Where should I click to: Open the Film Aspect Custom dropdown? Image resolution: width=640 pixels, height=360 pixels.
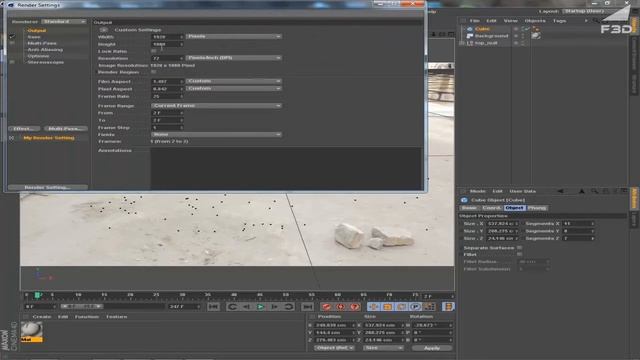(233, 81)
